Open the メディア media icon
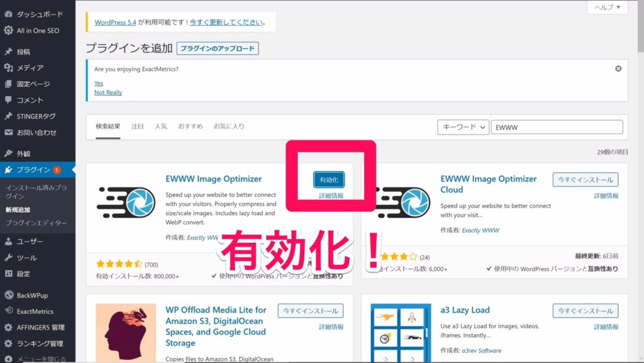Screen dimensions: 644x363 pyautogui.click(x=8, y=68)
